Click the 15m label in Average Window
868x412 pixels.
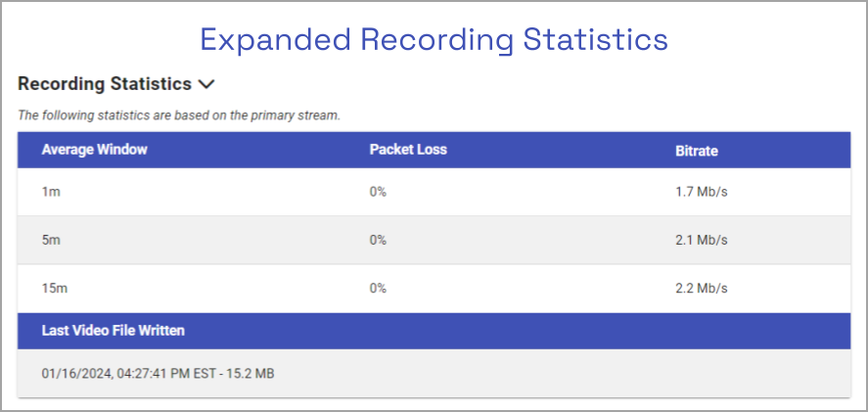click(54, 289)
